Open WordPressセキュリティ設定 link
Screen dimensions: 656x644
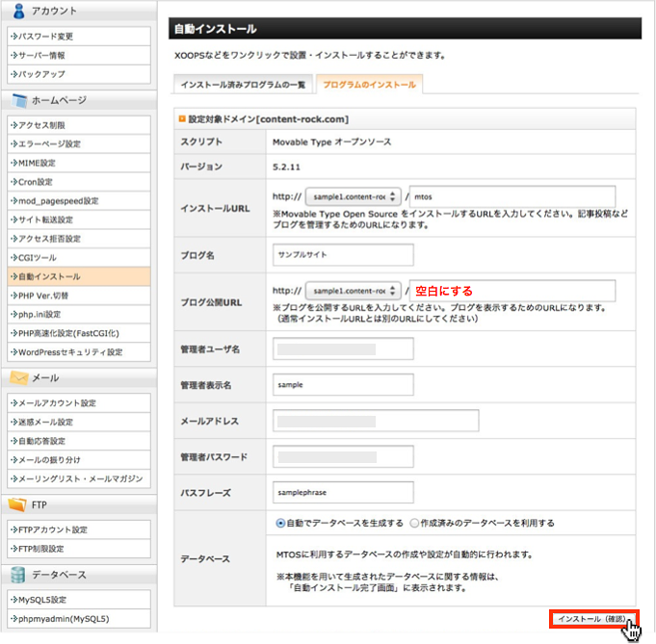[79, 352]
